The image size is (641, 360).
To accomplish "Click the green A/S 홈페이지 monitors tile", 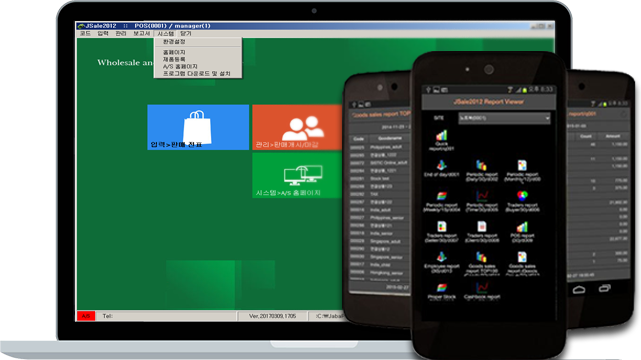I will point(297,175).
